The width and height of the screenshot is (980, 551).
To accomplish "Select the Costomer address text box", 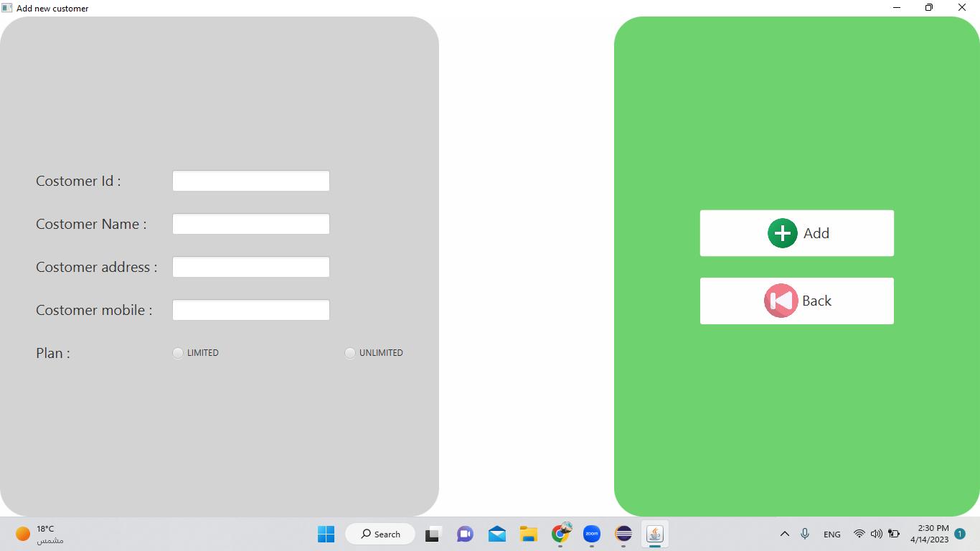I will pos(251,267).
